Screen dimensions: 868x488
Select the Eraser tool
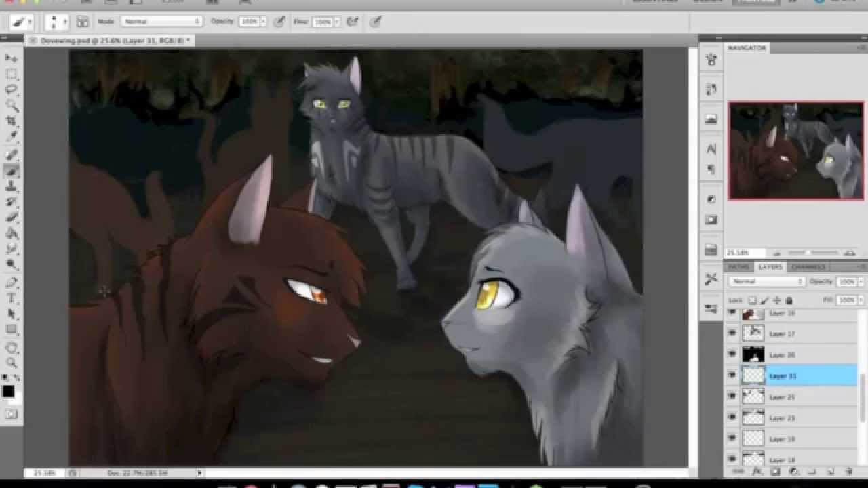[x=12, y=218]
